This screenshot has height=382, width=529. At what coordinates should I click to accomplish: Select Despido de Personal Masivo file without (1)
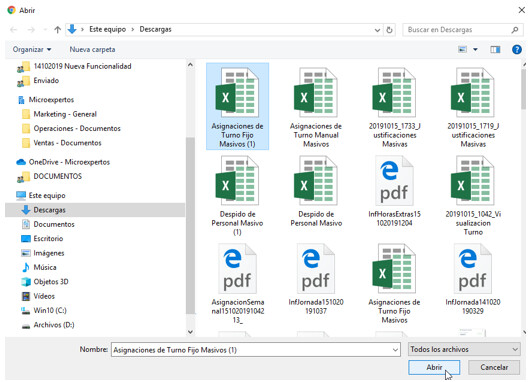316,191
